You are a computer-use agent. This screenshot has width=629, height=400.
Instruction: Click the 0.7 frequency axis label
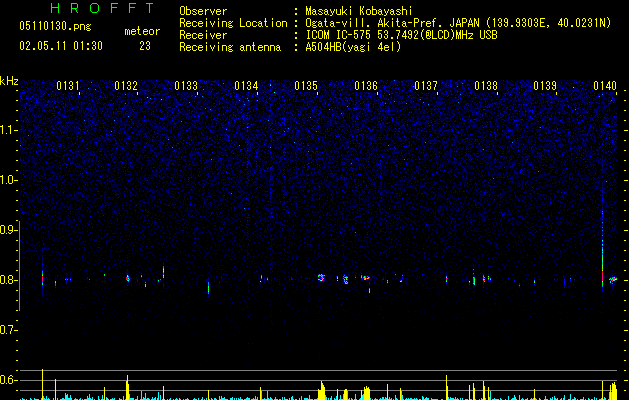(x=8, y=330)
